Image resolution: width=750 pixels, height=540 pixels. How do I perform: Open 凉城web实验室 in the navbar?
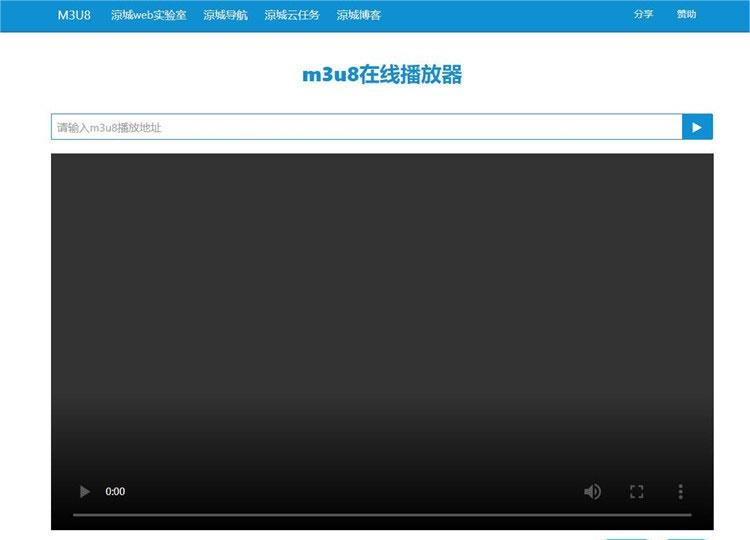(148, 15)
